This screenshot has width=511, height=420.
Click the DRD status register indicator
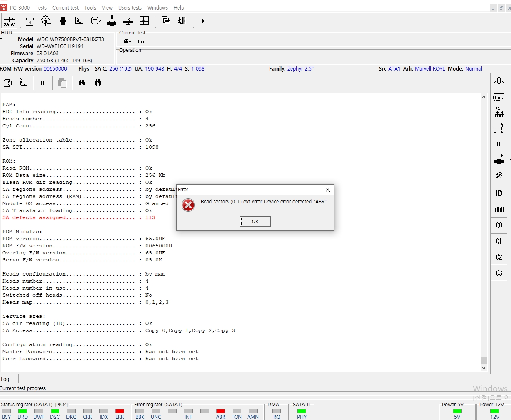coord(22,411)
